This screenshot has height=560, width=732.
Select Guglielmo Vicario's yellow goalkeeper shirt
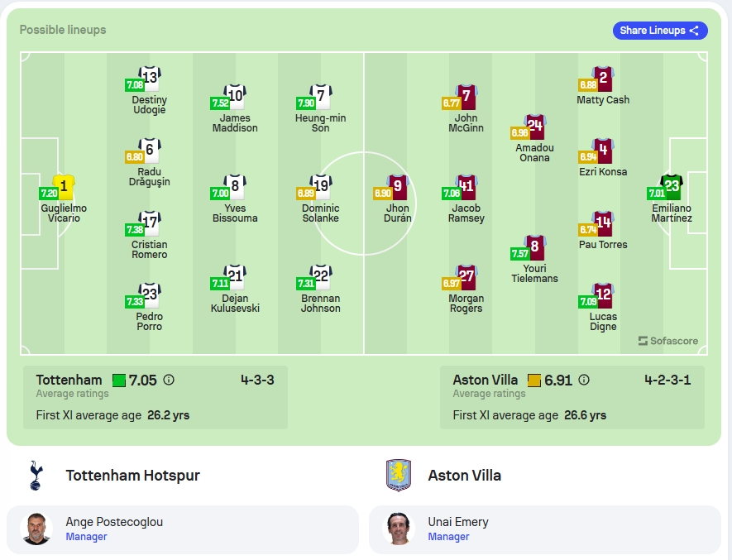(64, 187)
